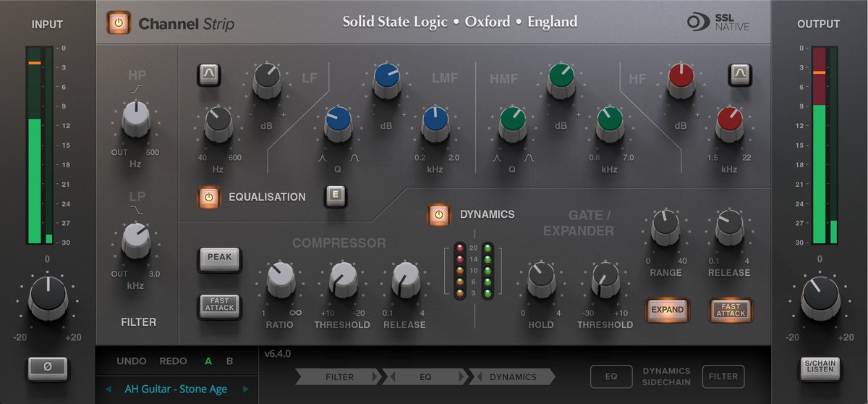Click the HF gain dB knob
This screenshot has height=404, width=868.
681,80
